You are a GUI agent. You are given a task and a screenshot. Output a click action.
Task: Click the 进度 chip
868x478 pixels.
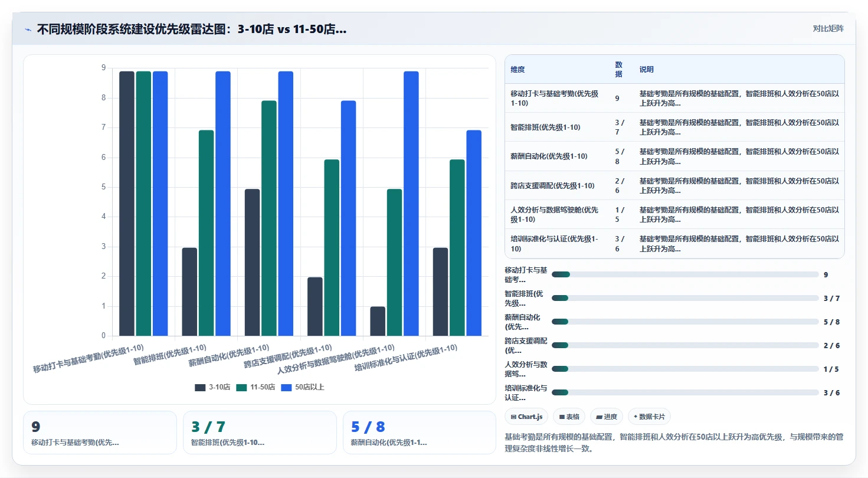tap(607, 417)
